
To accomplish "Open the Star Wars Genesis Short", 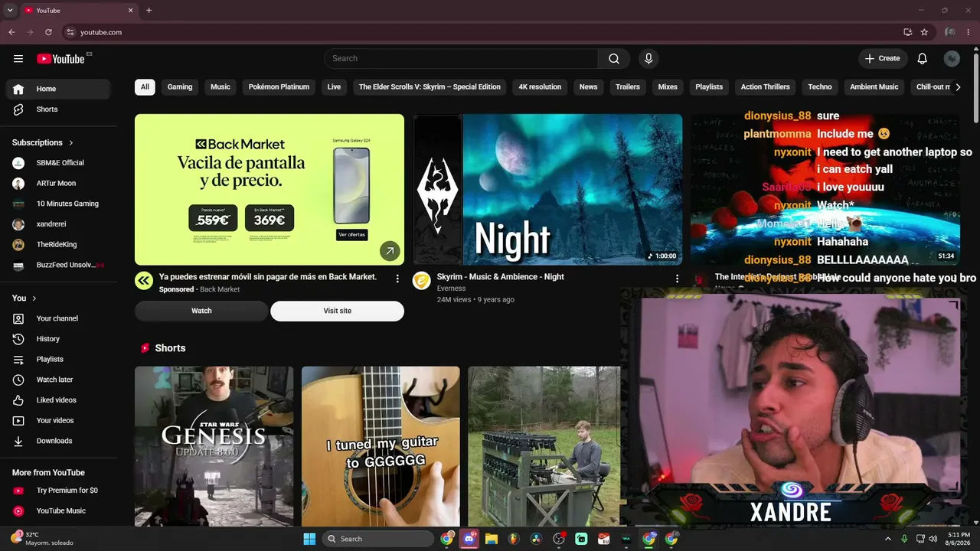I will point(214,446).
